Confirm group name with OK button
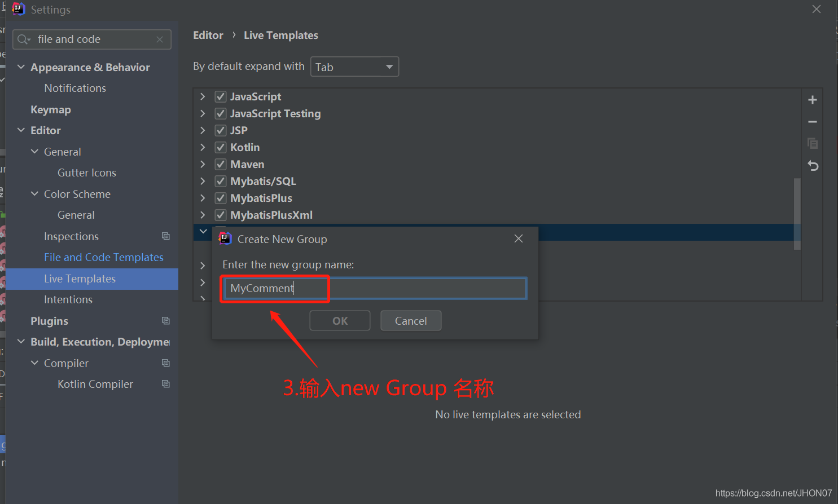838x504 pixels. (340, 321)
